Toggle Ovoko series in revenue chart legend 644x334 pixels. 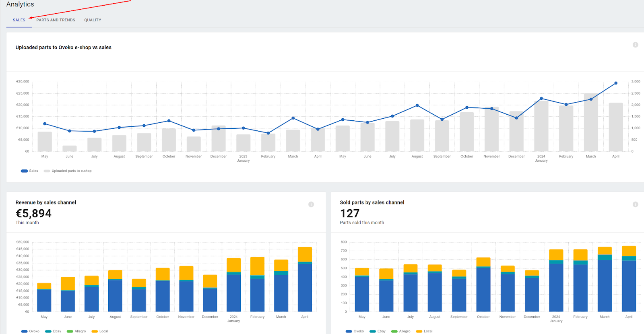coord(31,331)
